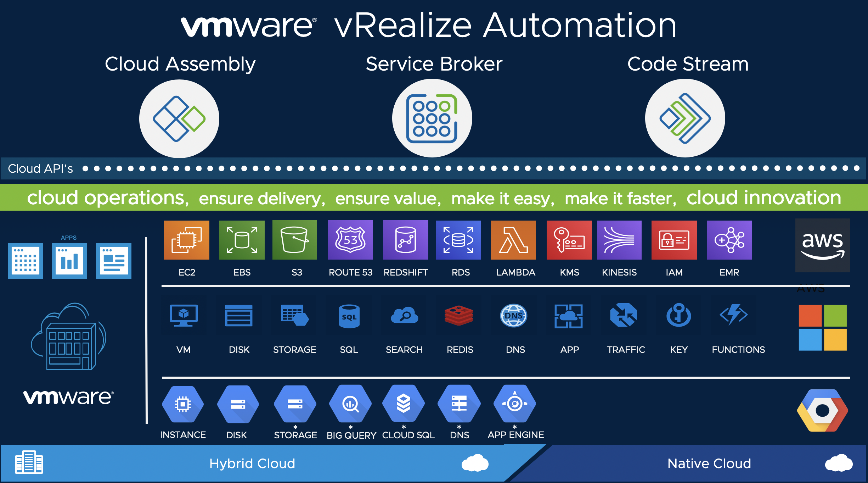The image size is (868, 483).
Task: Click the Microsoft four-color logo
Action: (823, 328)
